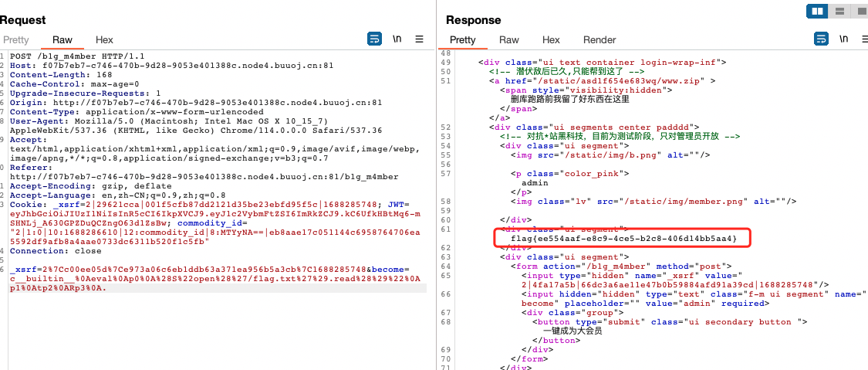Click the \n icon in the Response panel
The width and height of the screenshot is (868, 370).
tap(843, 39)
